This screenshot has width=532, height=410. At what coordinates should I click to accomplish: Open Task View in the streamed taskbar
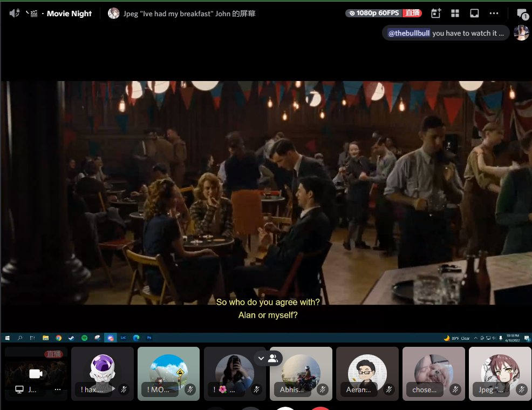point(32,338)
